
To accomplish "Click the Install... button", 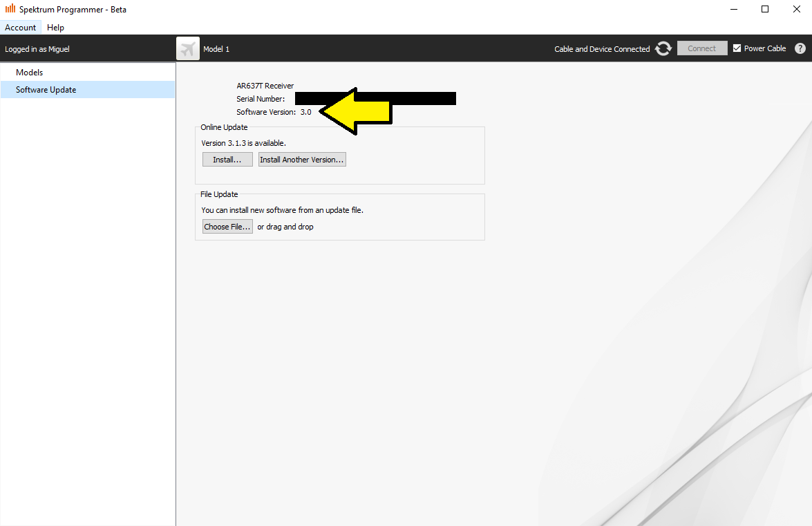I will (227, 160).
